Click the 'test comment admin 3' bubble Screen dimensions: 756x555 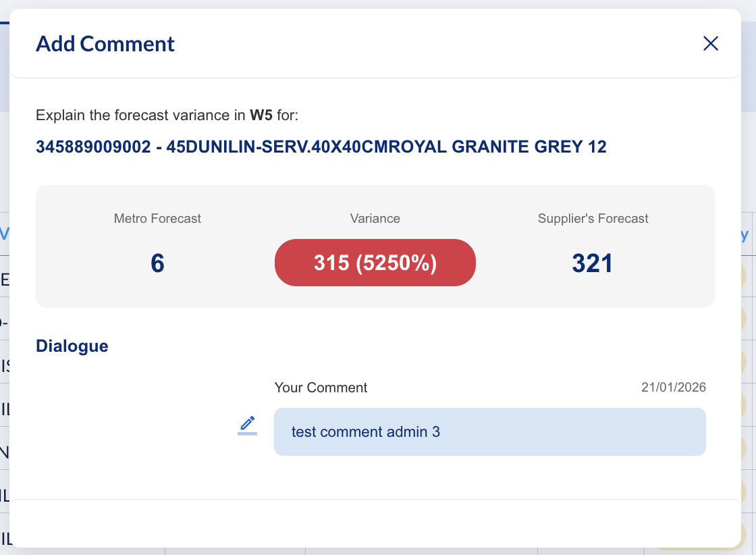(489, 431)
